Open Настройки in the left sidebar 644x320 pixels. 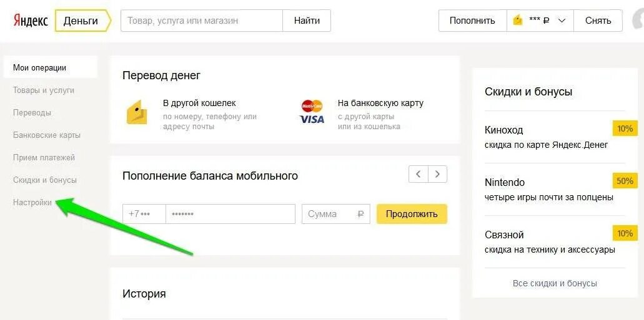pyautogui.click(x=32, y=202)
